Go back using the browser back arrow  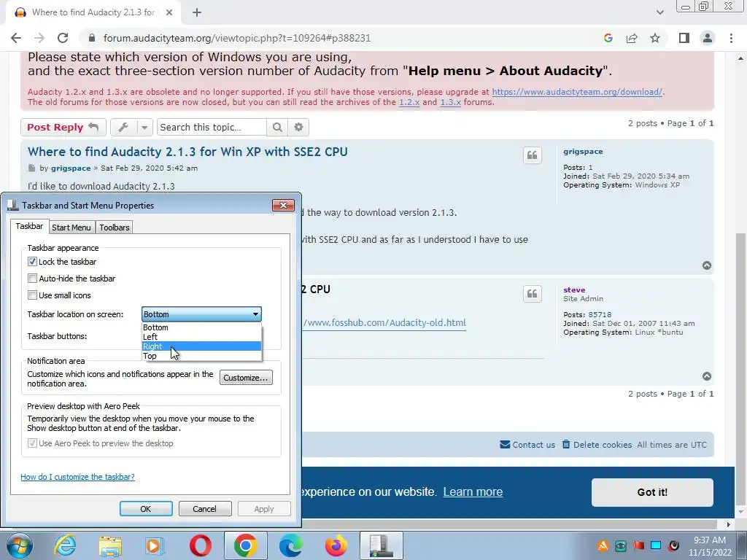(x=16, y=38)
